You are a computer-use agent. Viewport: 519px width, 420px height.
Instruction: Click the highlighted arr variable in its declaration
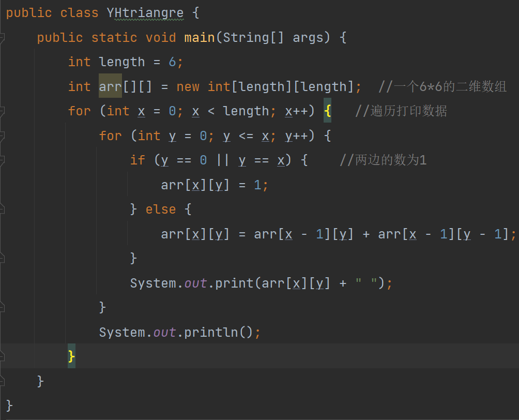click(x=110, y=86)
